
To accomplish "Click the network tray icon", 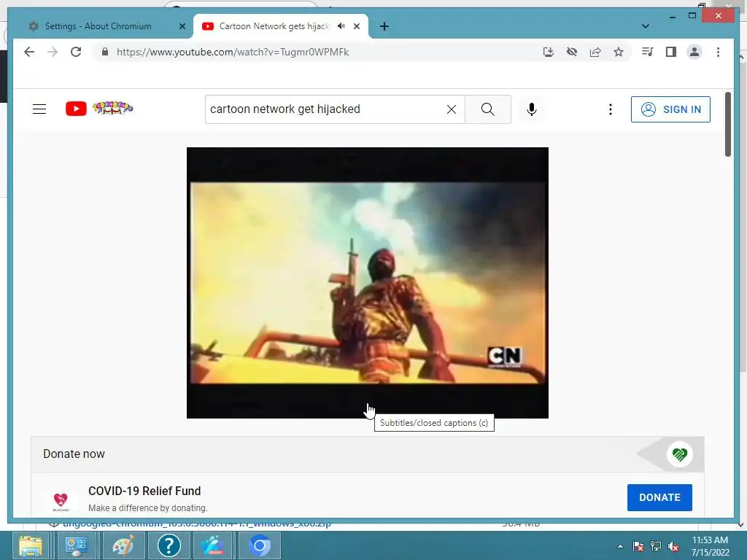I will coord(656,546).
